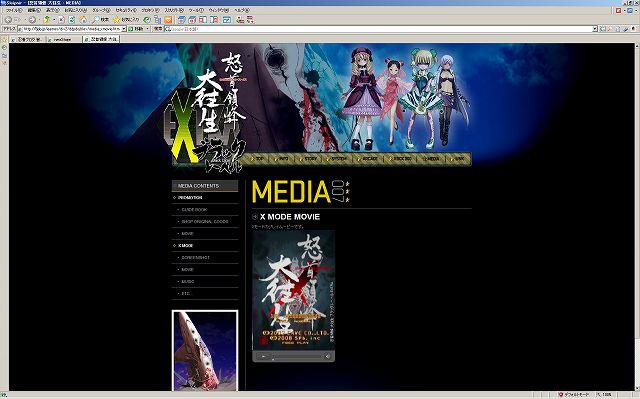640x399 pixels.
Task: Open SHOP ORIGINAL GOODS sidebar entry
Action: click(x=205, y=222)
